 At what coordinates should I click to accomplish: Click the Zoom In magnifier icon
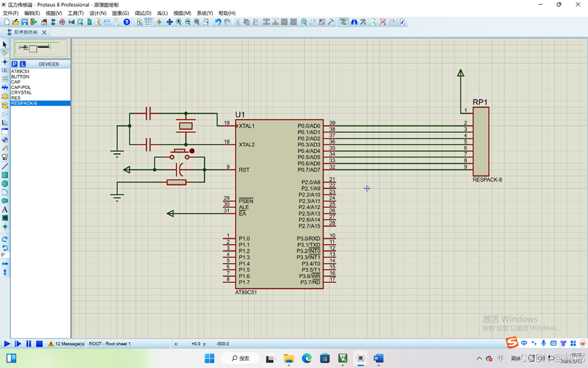tap(179, 22)
